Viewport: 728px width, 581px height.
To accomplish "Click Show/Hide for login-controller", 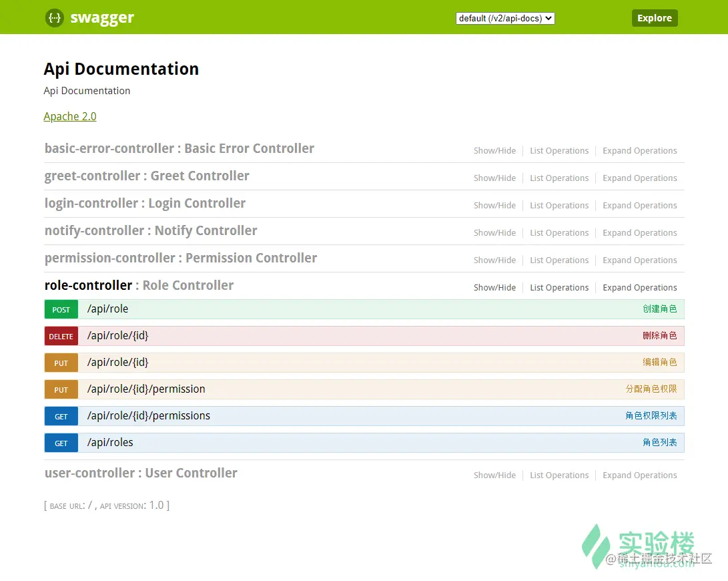I will click(494, 206).
